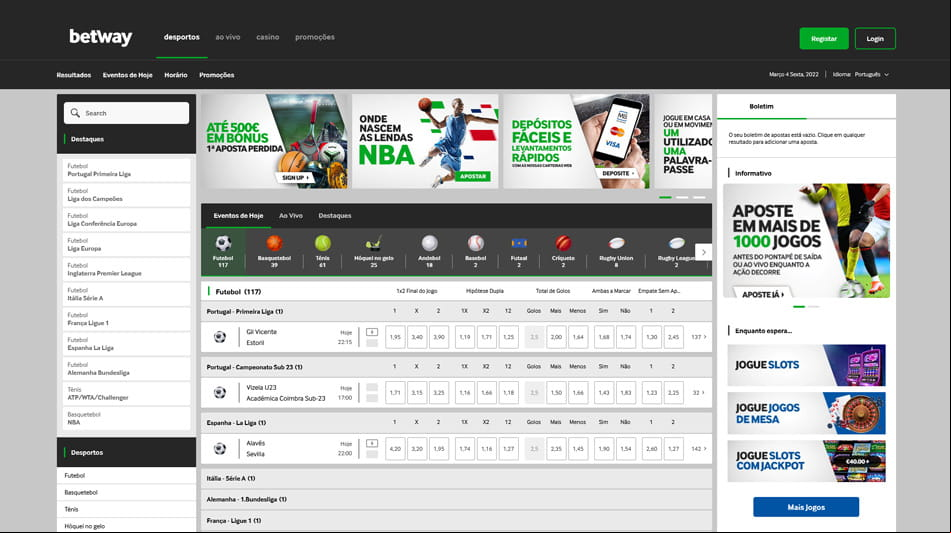
Task: Select Espanha La Liga in Destaques
Action: pyautogui.click(x=126, y=344)
